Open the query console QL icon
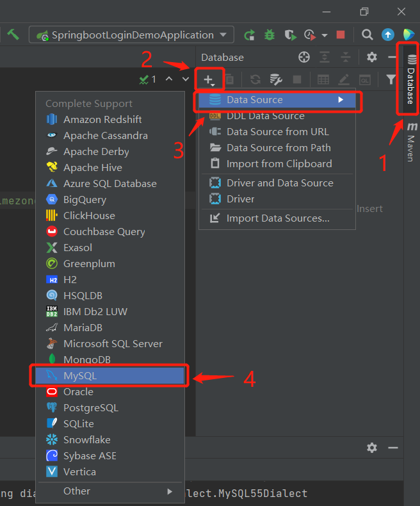420x506 pixels. point(365,79)
